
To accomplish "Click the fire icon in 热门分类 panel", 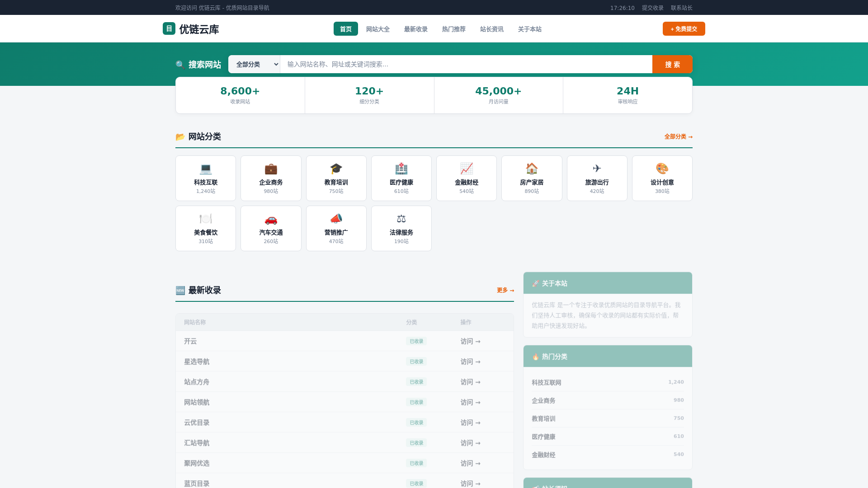I will 535,357.
